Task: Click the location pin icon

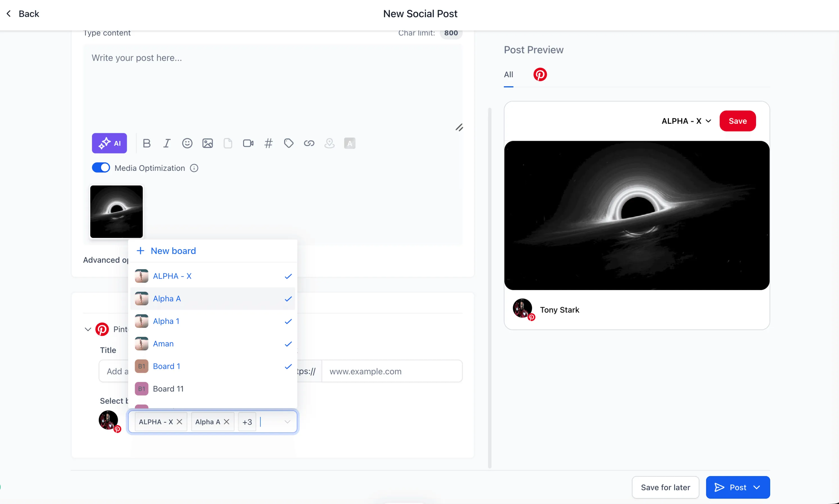Action: (x=329, y=143)
